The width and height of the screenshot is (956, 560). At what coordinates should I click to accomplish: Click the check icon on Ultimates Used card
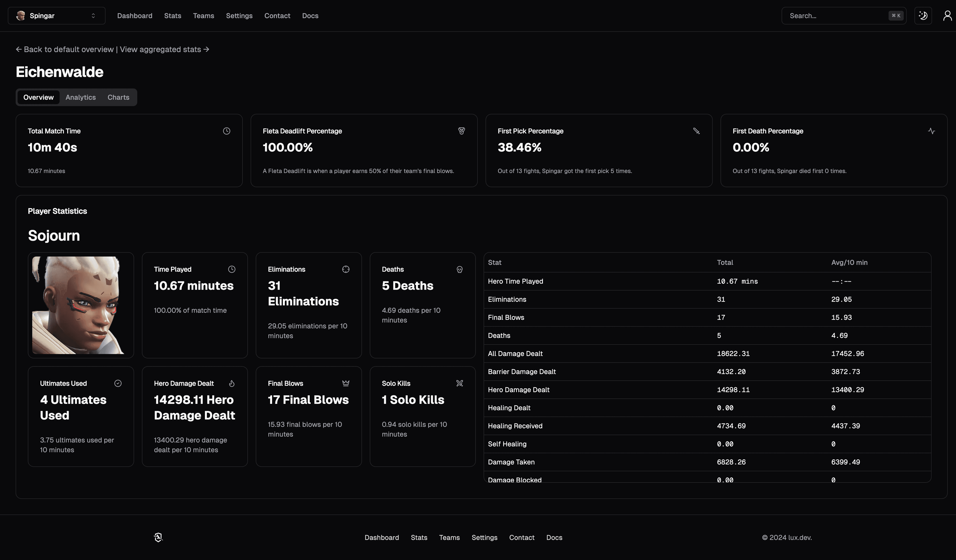click(x=118, y=383)
